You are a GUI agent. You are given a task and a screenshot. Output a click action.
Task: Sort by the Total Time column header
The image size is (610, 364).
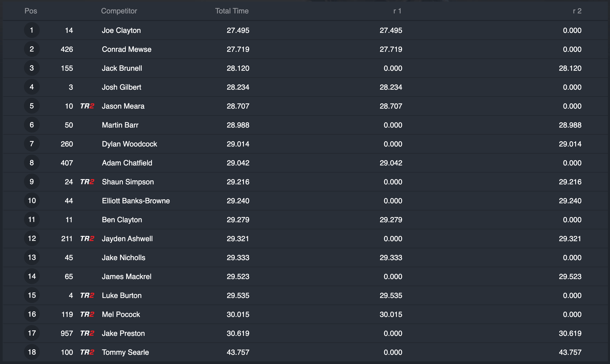[x=232, y=11]
